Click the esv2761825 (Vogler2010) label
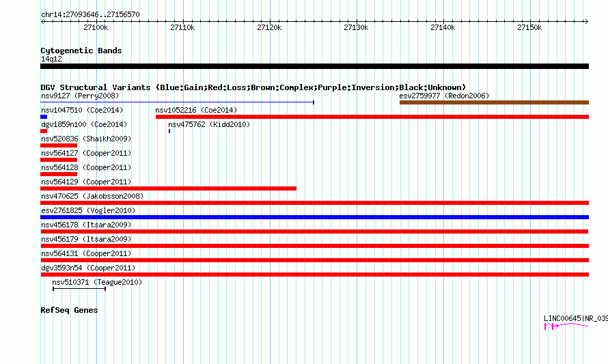The width and height of the screenshot is (608, 364). (88, 210)
